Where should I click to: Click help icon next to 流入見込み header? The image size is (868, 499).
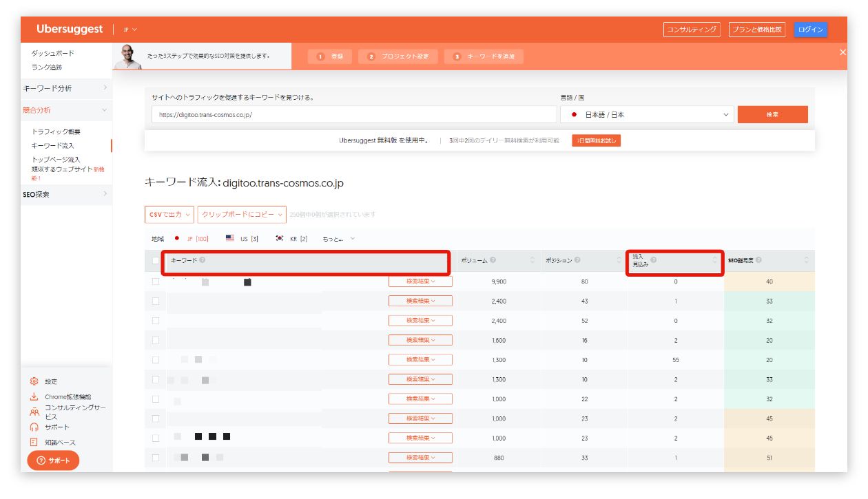[654, 260]
